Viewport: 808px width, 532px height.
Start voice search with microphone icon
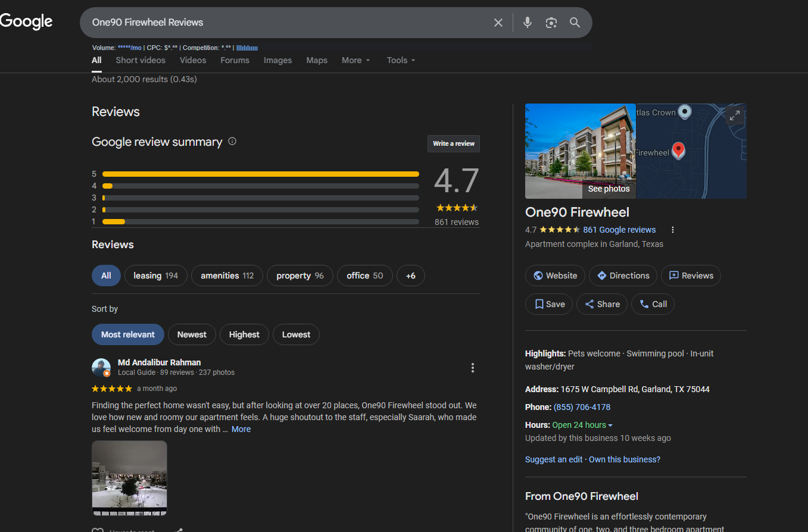click(x=527, y=23)
